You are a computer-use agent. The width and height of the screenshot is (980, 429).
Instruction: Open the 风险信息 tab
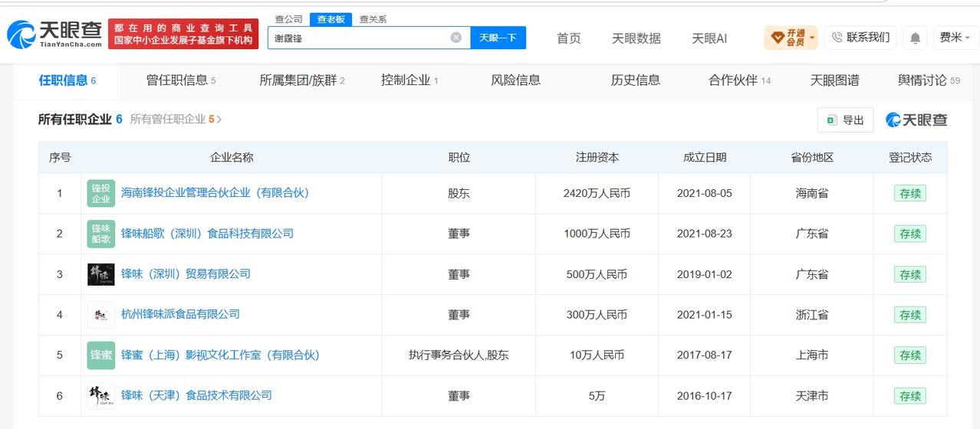[515, 80]
